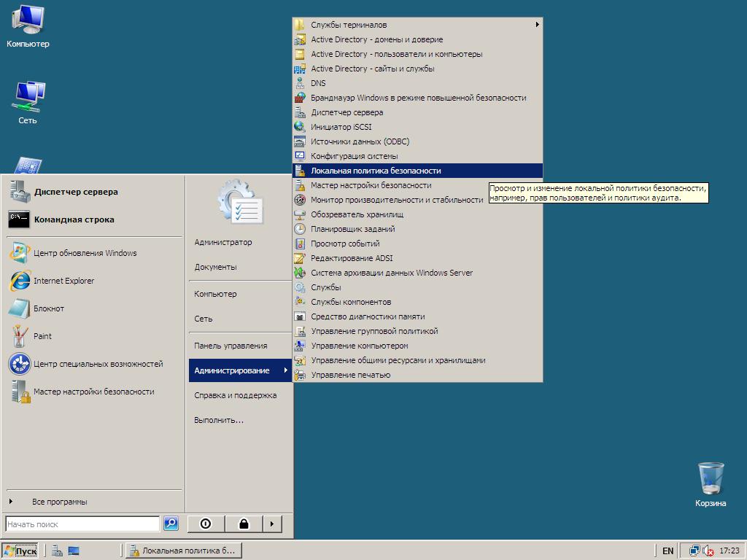This screenshot has width=747, height=560.
Task: Click the EN language indicator
Action: [x=668, y=551]
